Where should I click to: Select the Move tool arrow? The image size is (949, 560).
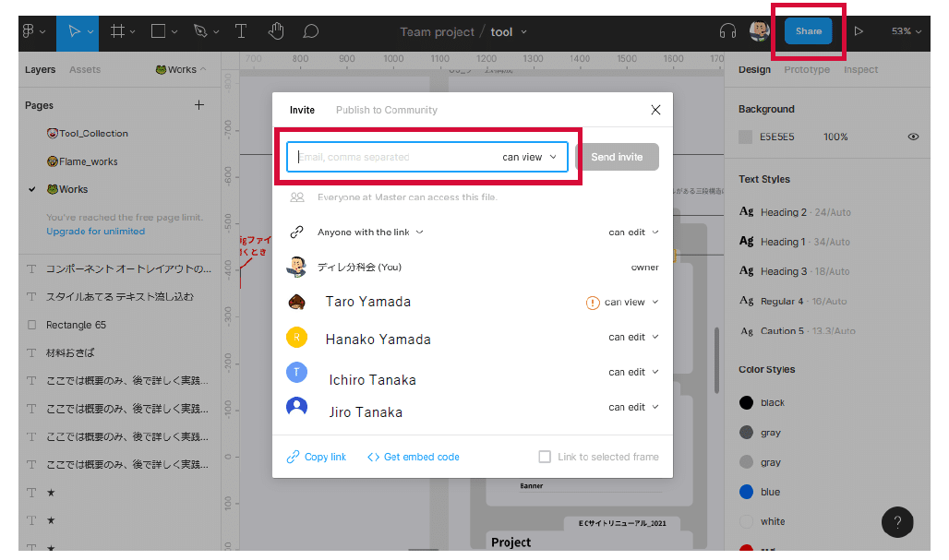coord(74,31)
